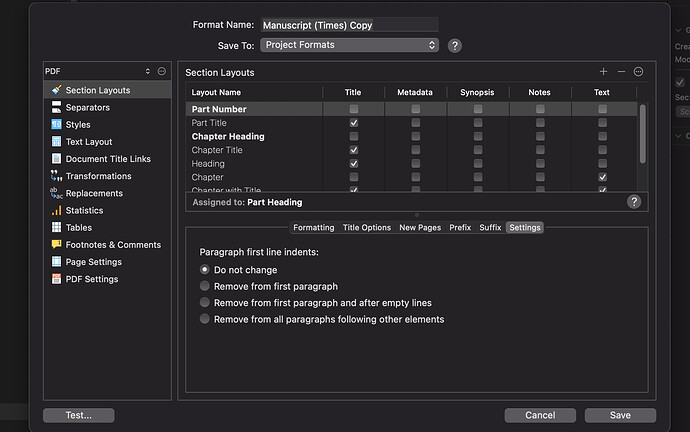Select the Heading layout row
Screen dimensions: 690x432
tap(411, 164)
